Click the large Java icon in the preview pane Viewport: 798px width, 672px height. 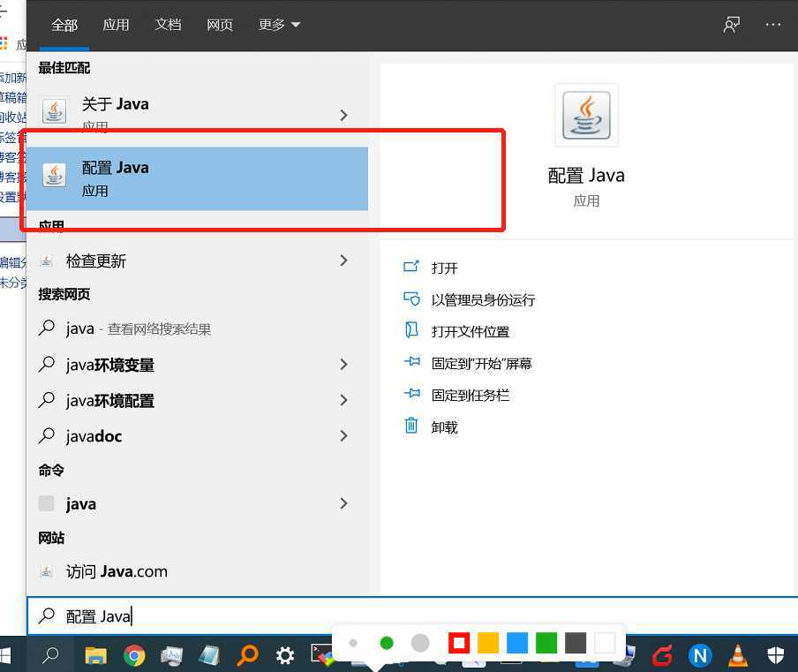[x=586, y=115]
